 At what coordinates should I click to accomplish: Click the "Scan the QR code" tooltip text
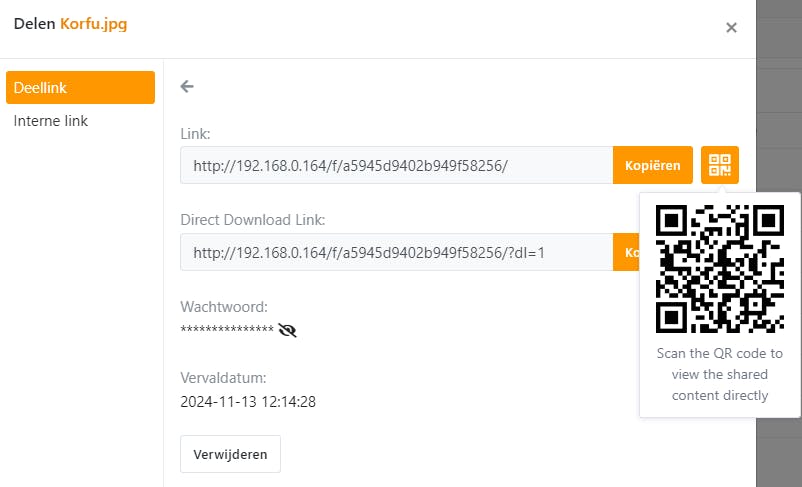pyautogui.click(x=719, y=374)
